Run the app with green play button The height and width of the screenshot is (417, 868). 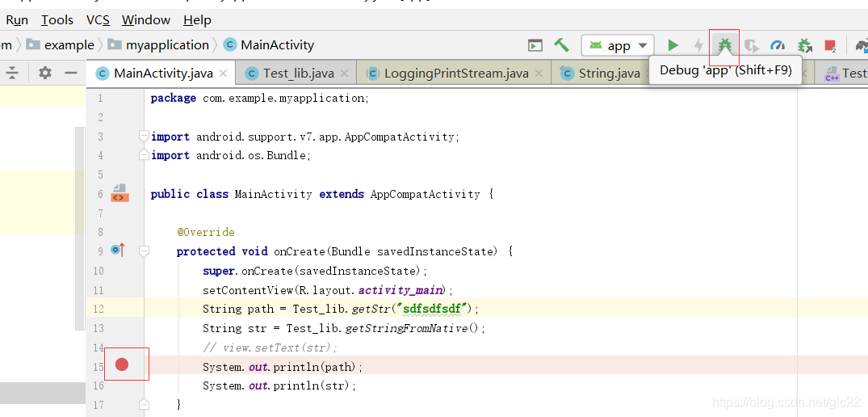673,45
